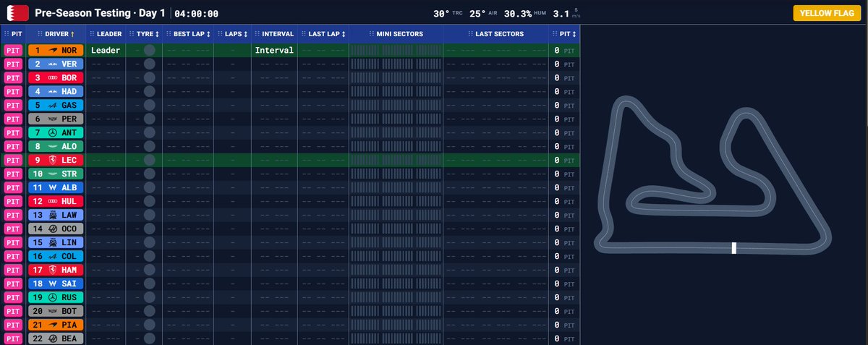The width and height of the screenshot is (868, 345).
Task: Select driver badge 1 NOR
Action: 55,51
